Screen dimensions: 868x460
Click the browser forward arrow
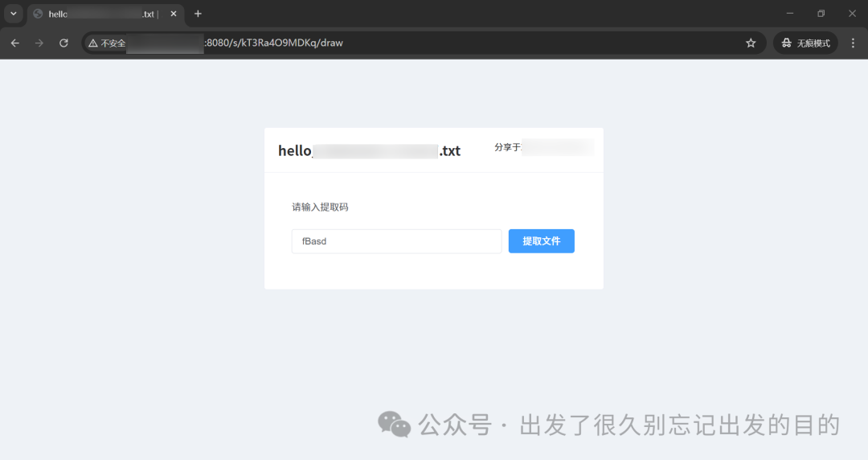(x=39, y=43)
